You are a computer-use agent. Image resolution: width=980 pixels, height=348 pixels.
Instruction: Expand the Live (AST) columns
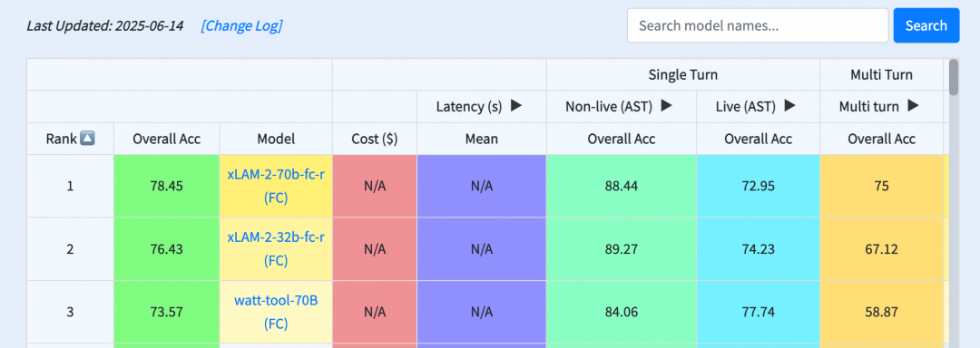(x=789, y=106)
